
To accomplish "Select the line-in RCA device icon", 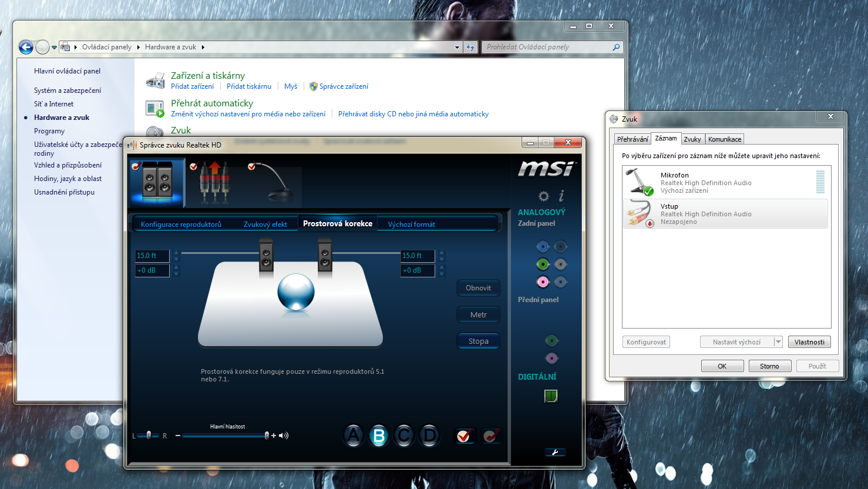I will 214,183.
